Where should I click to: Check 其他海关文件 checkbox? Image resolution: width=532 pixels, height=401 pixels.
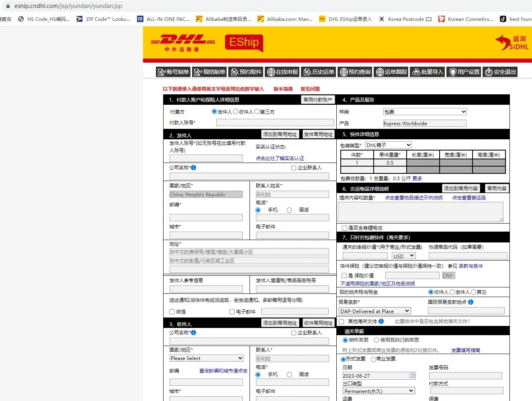click(342, 322)
